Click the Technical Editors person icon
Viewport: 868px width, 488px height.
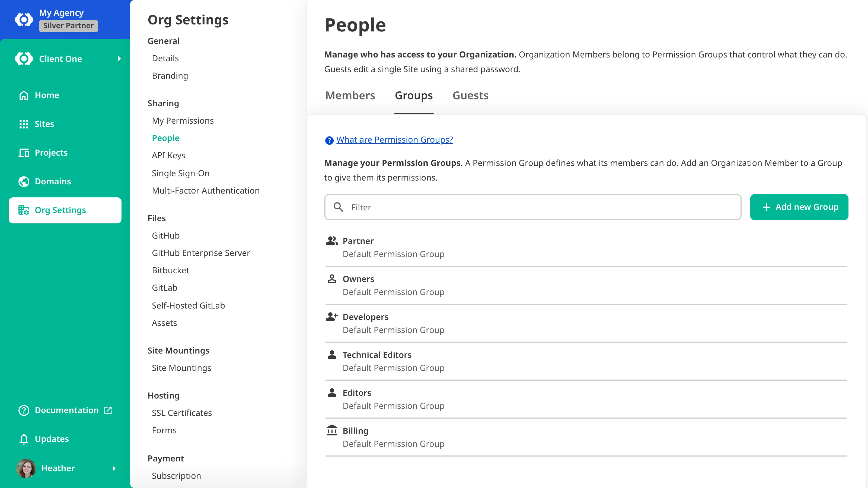[x=331, y=355]
